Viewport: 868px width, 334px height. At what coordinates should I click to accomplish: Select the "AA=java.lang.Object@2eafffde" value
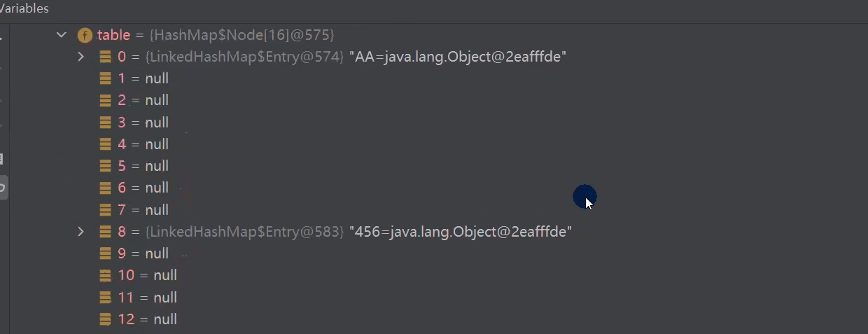pyautogui.click(x=457, y=57)
